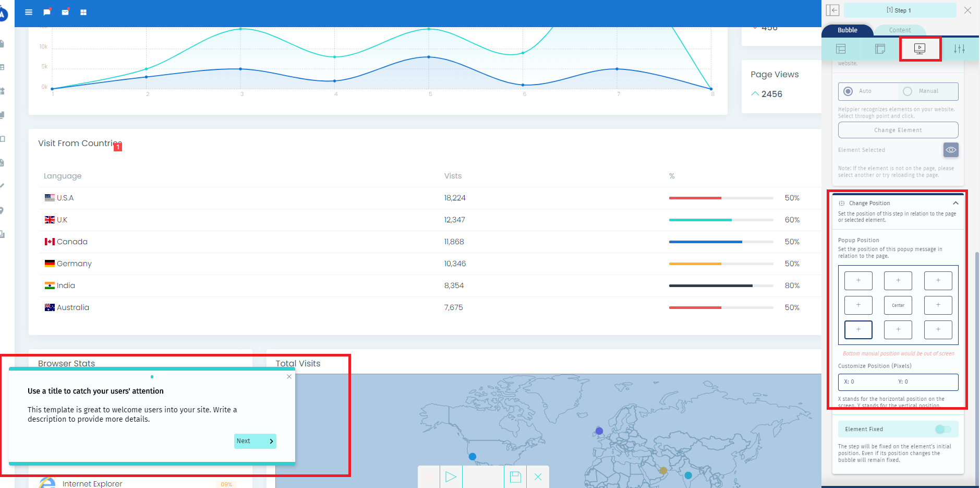Select the Auto radio option
This screenshot has width=980, height=488.
(x=849, y=91)
